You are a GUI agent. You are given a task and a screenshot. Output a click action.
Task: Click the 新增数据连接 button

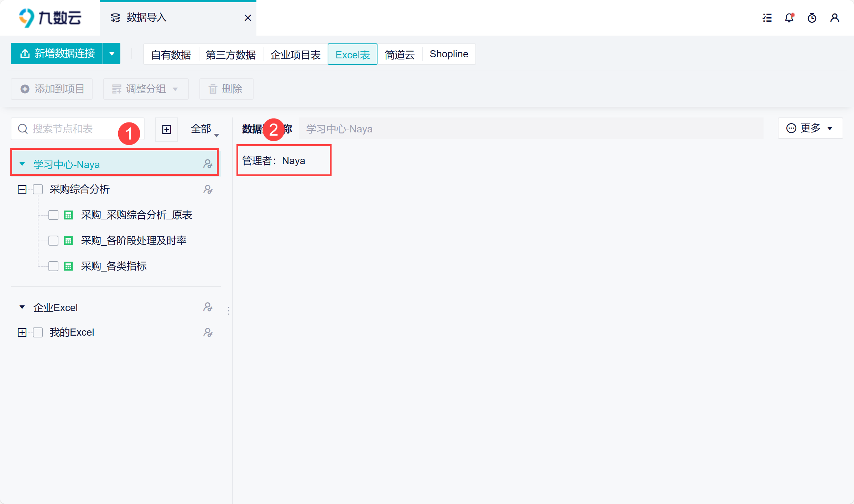click(x=57, y=54)
